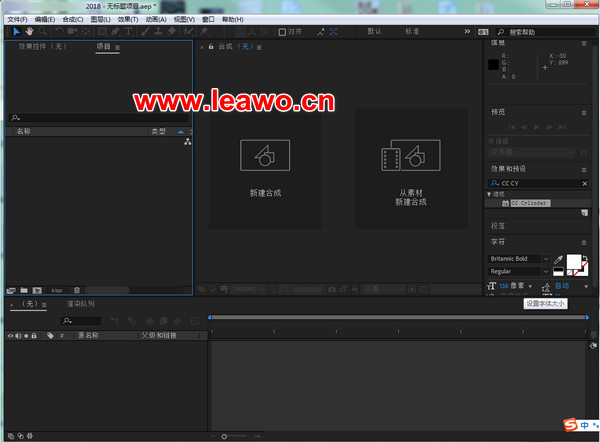Select the Brush tool
Screen dimensions: 600x442
click(x=145, y=32)
